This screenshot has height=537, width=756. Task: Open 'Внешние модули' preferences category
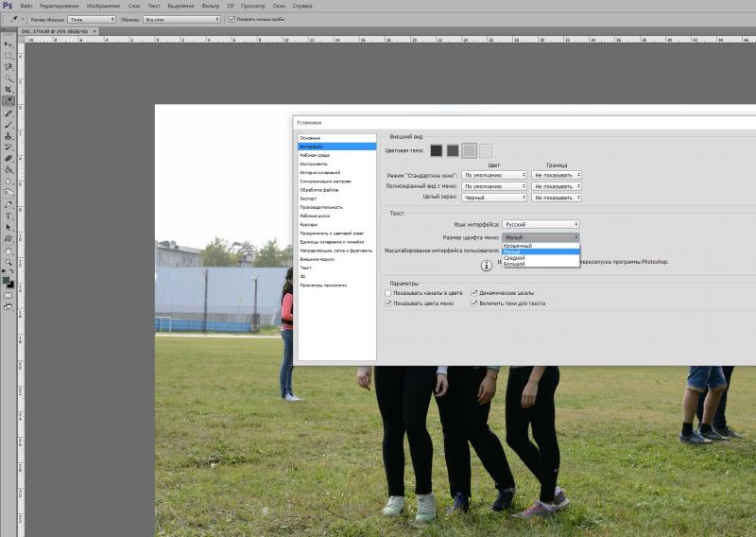(x=337, y=259)
